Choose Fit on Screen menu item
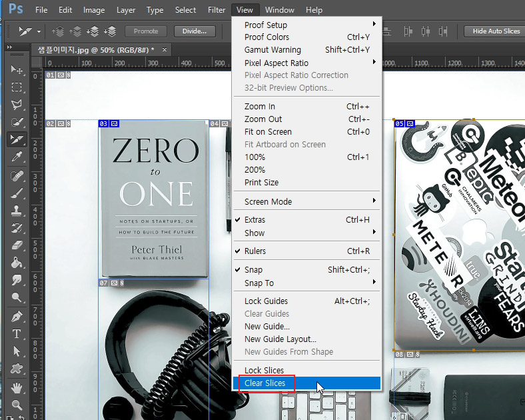This screenshot has height=420, width=525. [x=306, y=132]
